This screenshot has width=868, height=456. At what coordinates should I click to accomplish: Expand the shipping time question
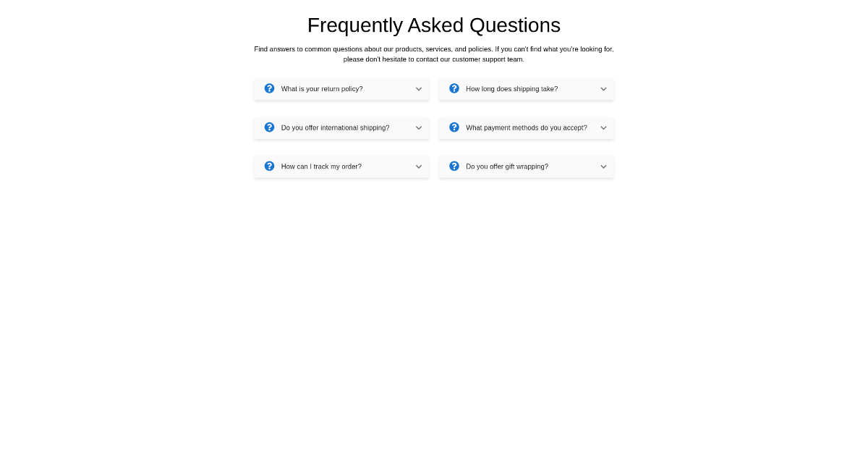[603, 88]
